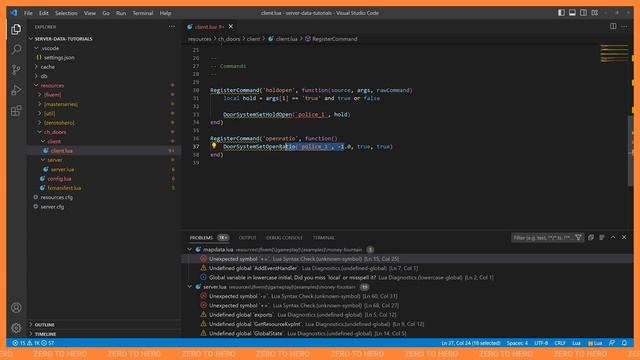
Task: Expand the Outline section
Action: (x=44, y=325)
